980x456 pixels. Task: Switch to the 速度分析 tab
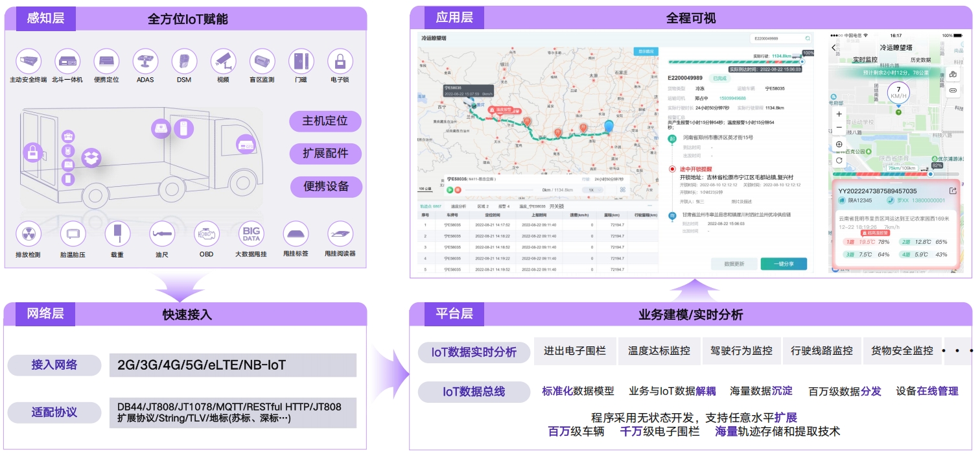pos(458,206)
